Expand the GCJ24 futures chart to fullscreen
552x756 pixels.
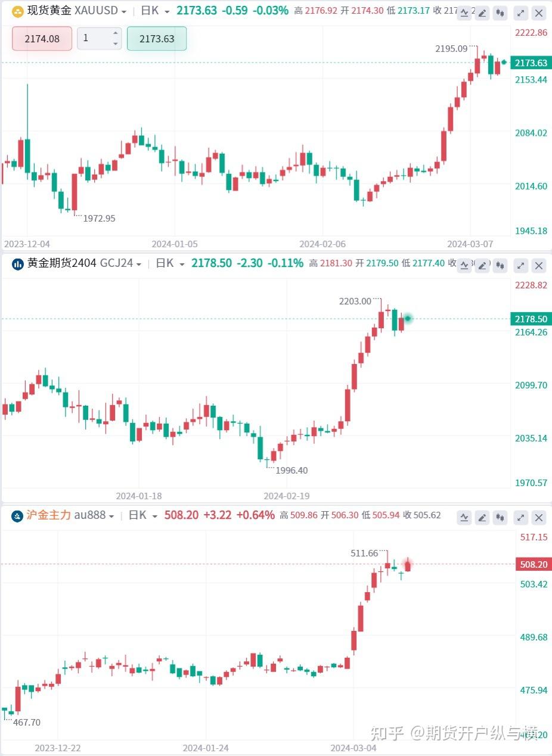[x=520, y=266]
